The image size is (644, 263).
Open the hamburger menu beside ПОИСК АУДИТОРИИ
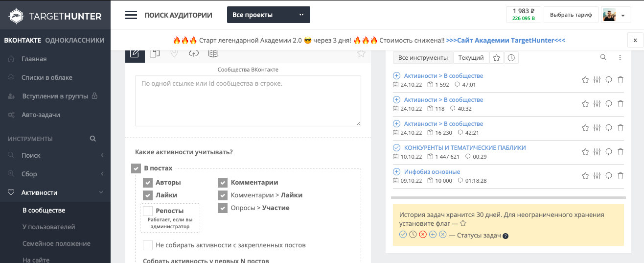[x=131, y=15]
